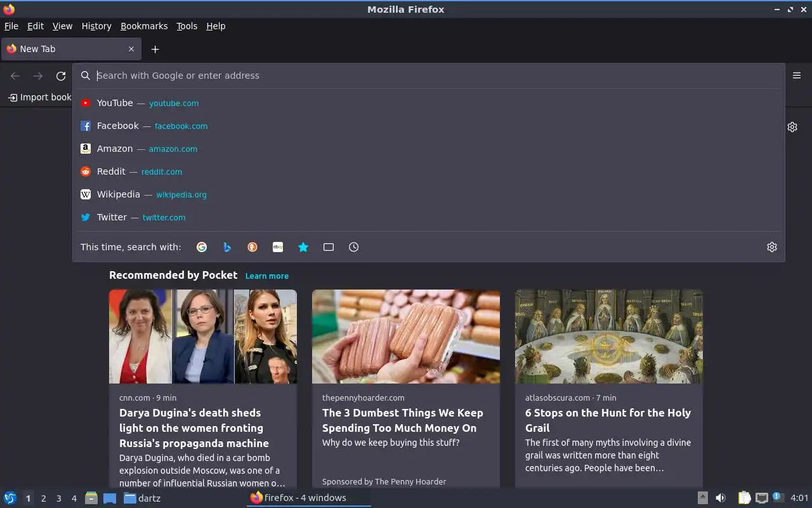Go forward using the forward arrow
The width and height of the screenshot is (812, 508).
click(38, 76)
